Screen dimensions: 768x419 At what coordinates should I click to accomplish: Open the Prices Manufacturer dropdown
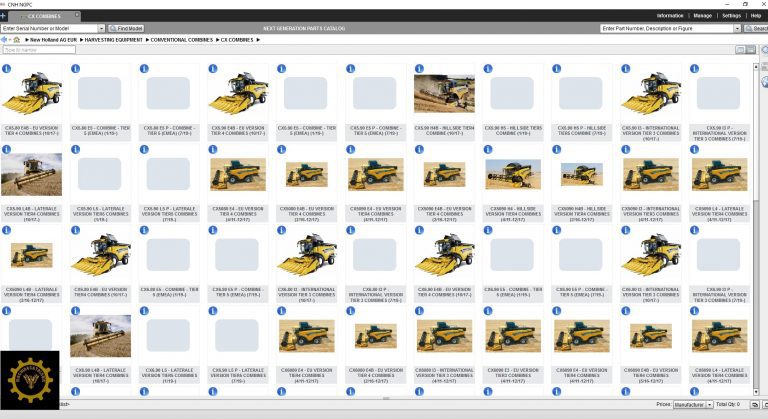(x=693, y=405)
